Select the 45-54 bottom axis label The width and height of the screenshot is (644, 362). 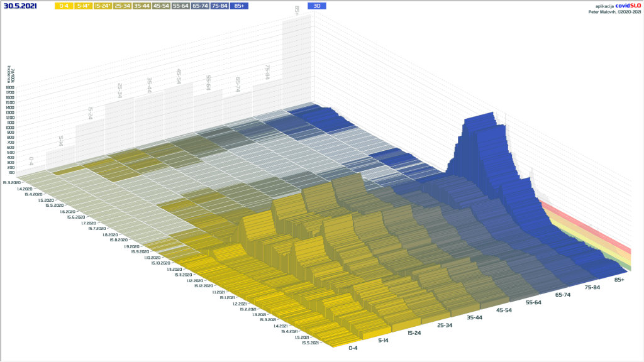click(x=504, y=310)
